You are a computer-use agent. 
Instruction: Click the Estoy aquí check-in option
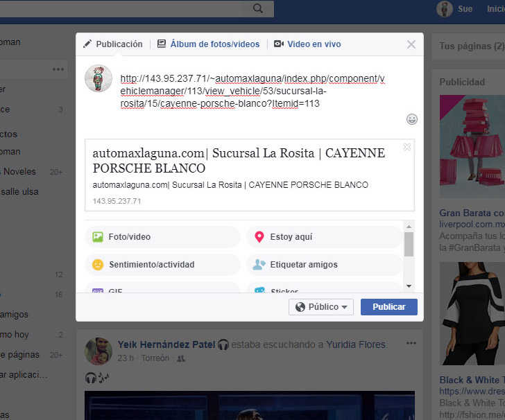[x=325, y=237]
